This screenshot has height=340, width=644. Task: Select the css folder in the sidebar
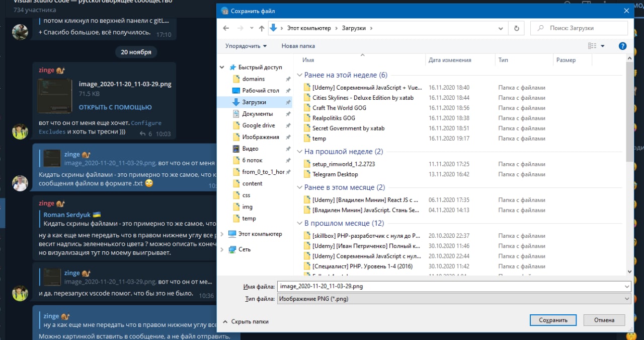coord(246,195)
